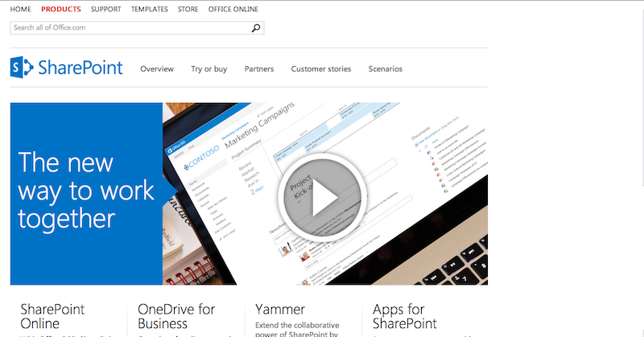Open the OneDrive for Business heading link
This screenshot has width=644, height=337.
[176, 316]
